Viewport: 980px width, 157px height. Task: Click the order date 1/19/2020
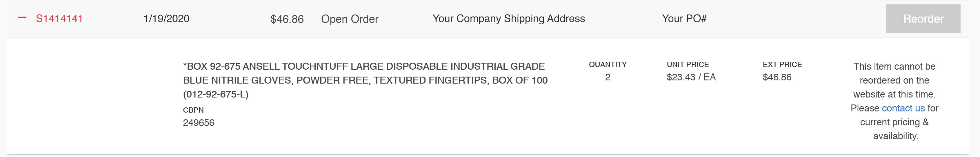pyautogui.click(x=166, y=19)
